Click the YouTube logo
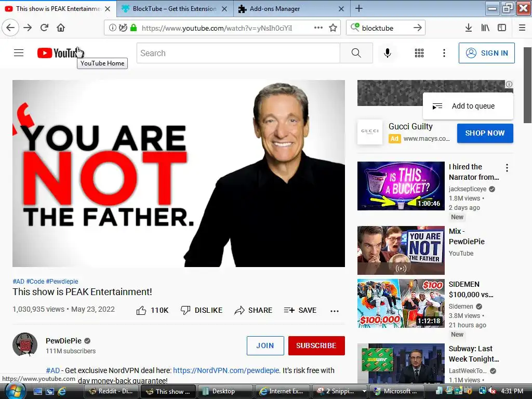This screenshot has width=532, height=399. [60, 53]
